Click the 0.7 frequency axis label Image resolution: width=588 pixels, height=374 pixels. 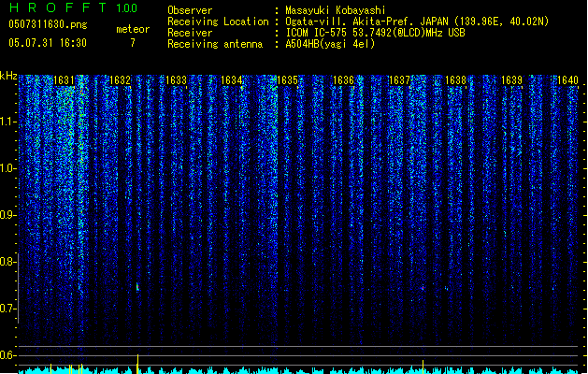(x=7, y=309)
